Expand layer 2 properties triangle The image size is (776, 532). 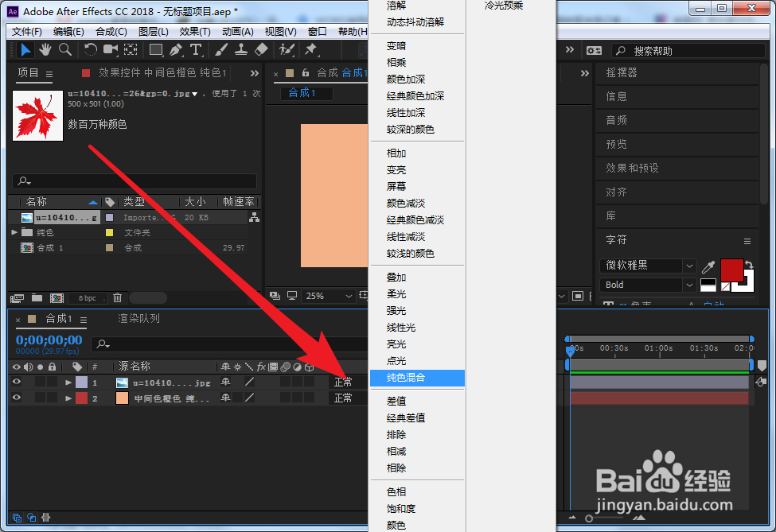coord(68,398)
